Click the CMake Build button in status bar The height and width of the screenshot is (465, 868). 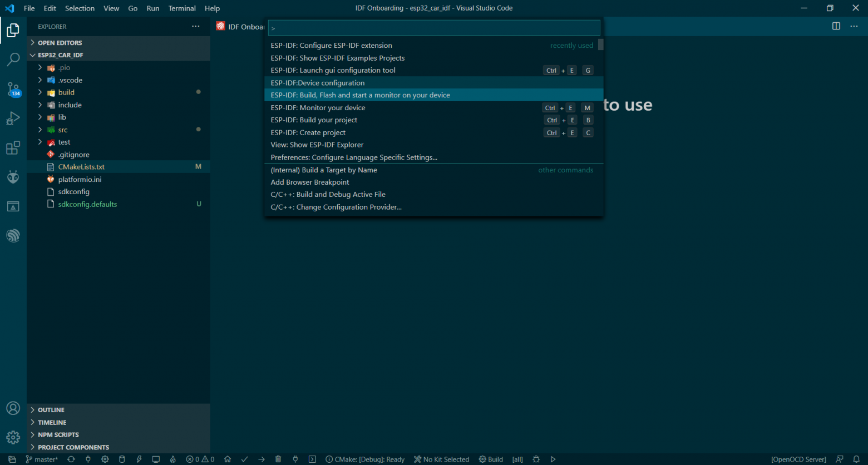click(x=491, y=459)
